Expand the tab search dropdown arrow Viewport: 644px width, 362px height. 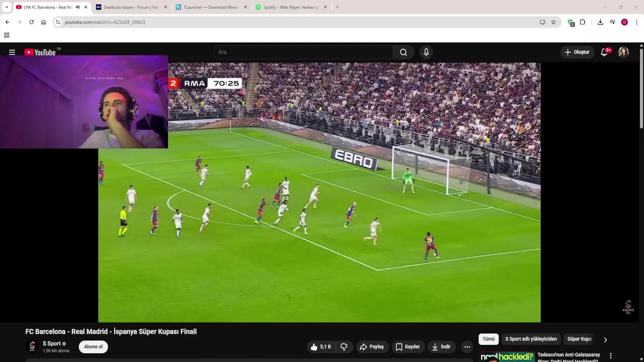(7, 7)
